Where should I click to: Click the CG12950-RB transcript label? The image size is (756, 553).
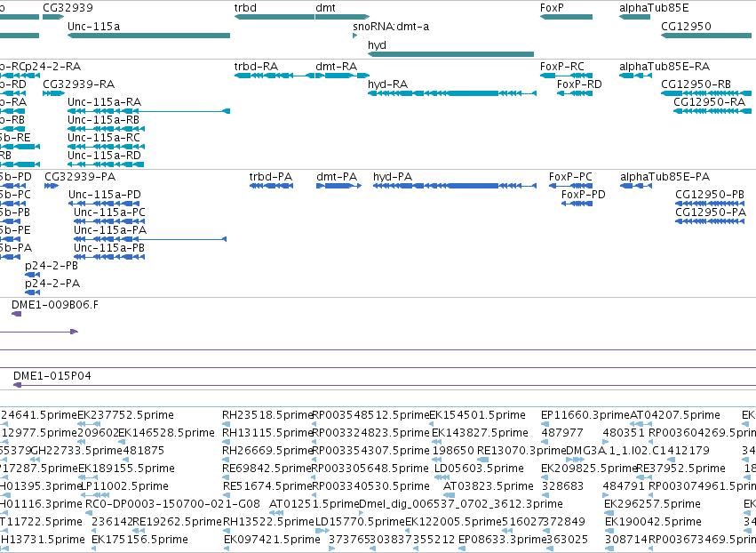[696, 84]
